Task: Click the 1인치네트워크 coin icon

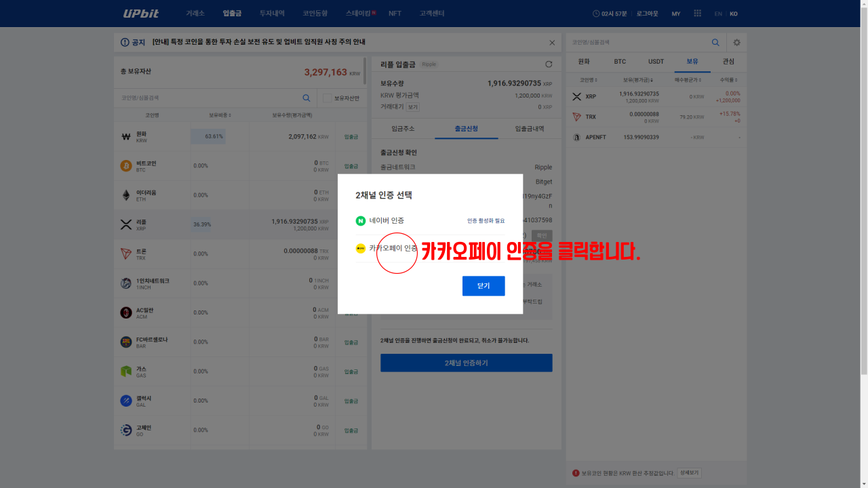Action: pyautogui.click(x=125, y=283)
